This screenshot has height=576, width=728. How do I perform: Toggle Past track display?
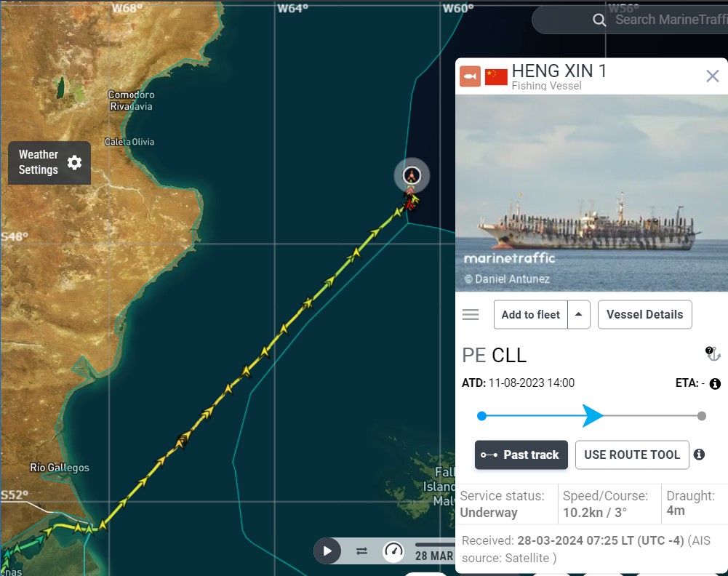click(x=521, y=455)
